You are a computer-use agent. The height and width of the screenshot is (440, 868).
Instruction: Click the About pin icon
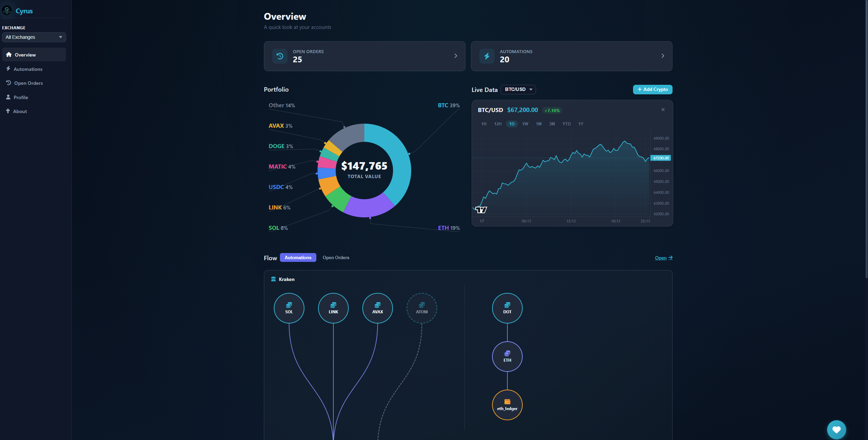coord(8,111)
